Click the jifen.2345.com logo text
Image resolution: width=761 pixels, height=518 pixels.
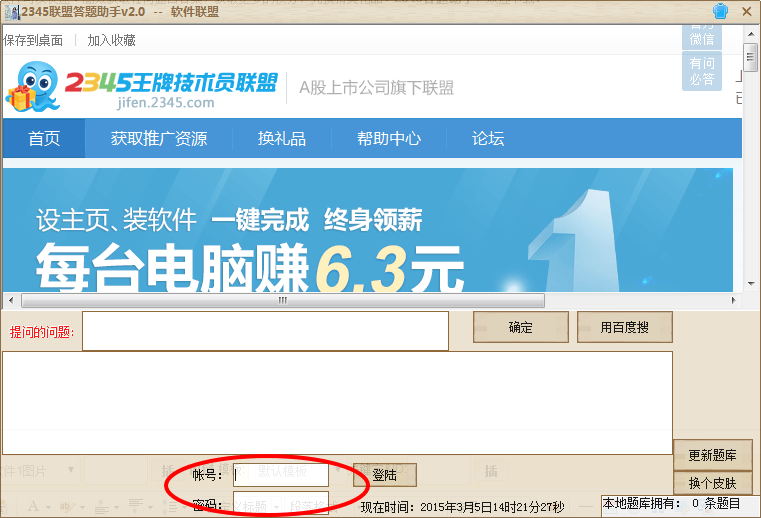[165, 103]
